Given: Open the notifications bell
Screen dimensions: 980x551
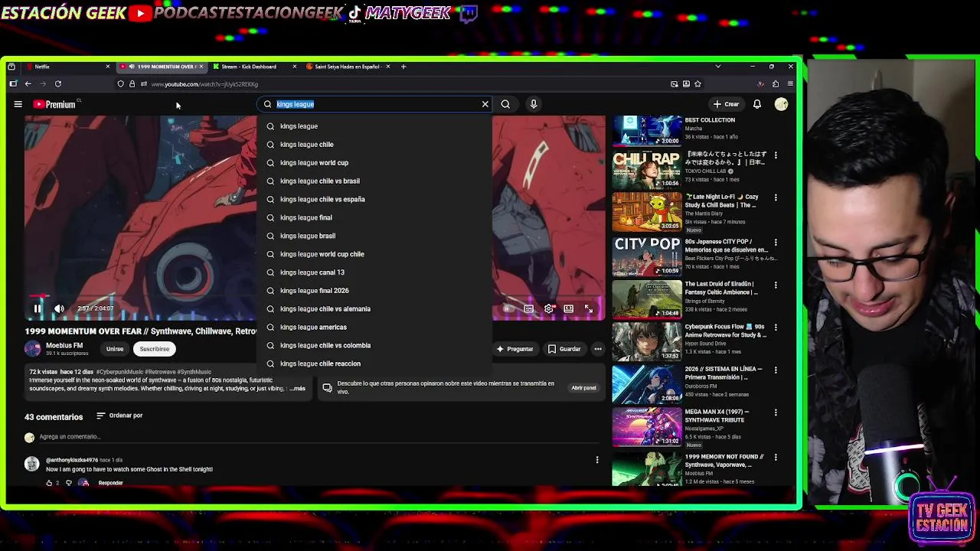Looking at the screenshot, I should point(756,104).
